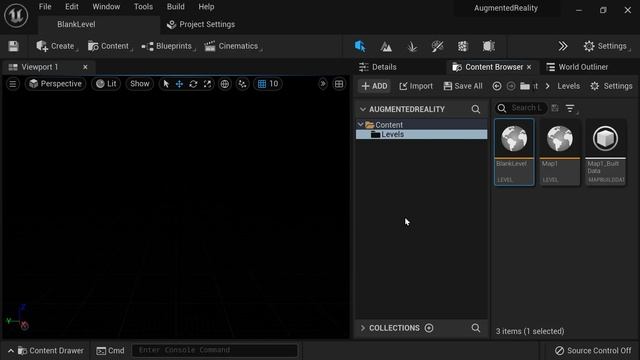This screenshot has height=360, width=640.
Task: Switch to Brush Editing mode icon
Action: pyautogui.click(x=489, y=47)
